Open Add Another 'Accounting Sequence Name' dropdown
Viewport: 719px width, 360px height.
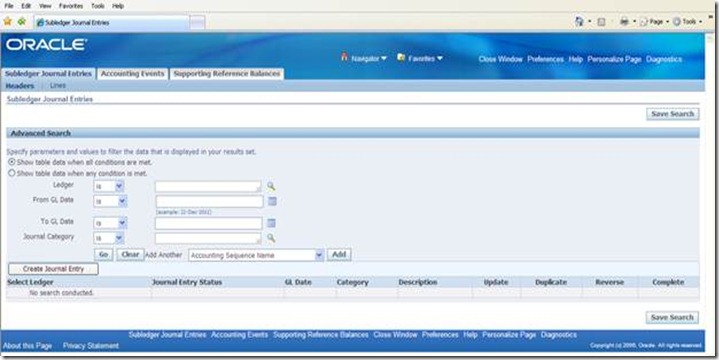click(256, 255)
